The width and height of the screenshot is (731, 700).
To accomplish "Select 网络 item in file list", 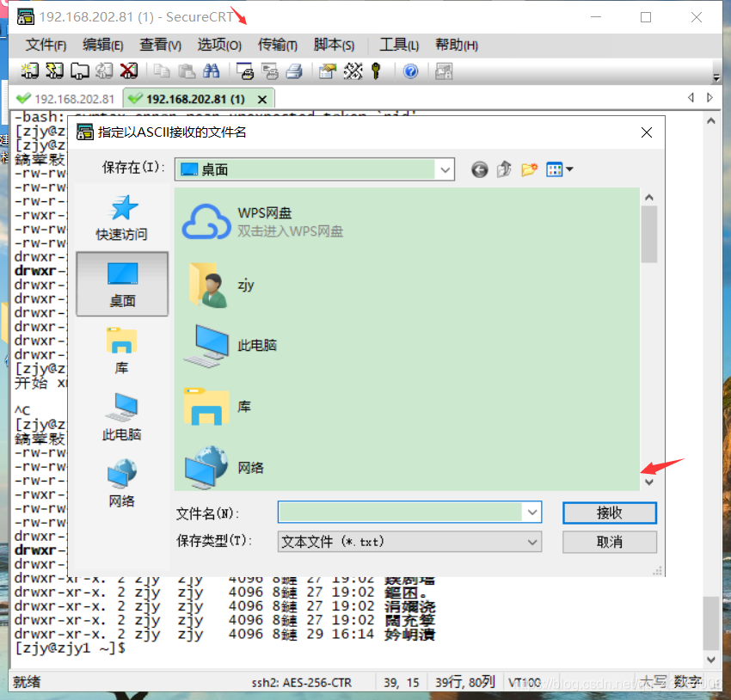I will point(224,468).
